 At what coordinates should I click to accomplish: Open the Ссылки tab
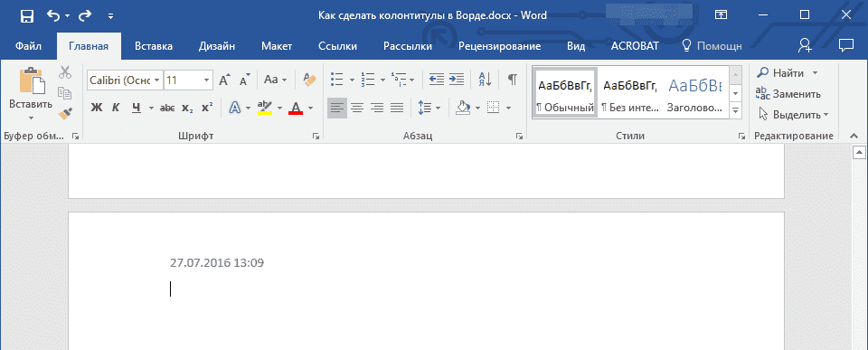pyautogui.click(x=337, y=46)
